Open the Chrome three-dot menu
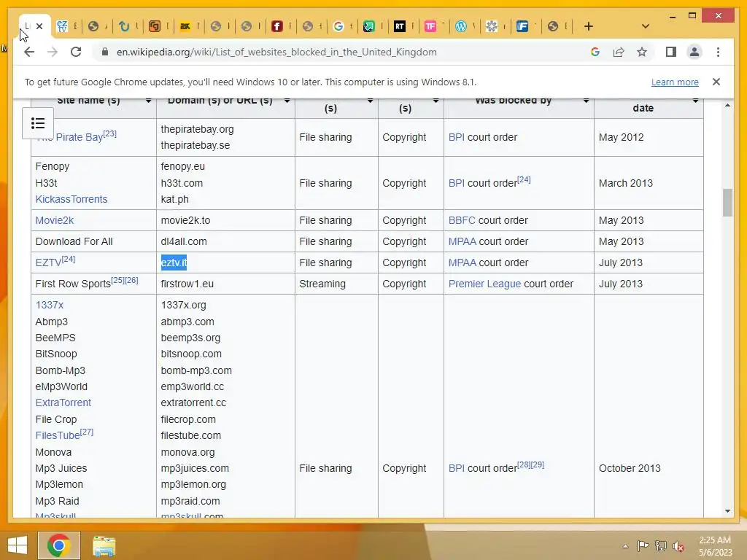 coord(718,52)
